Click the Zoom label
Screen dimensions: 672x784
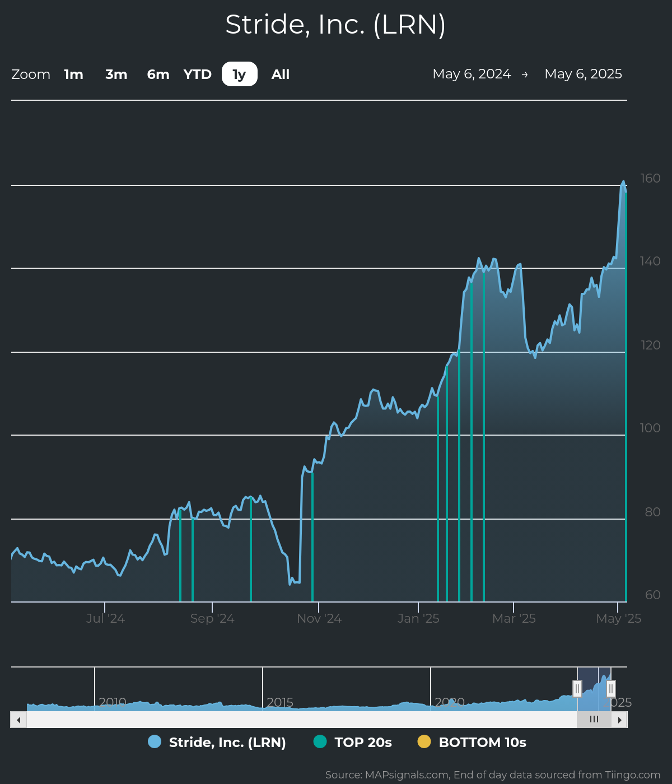(x=31, y=74)
